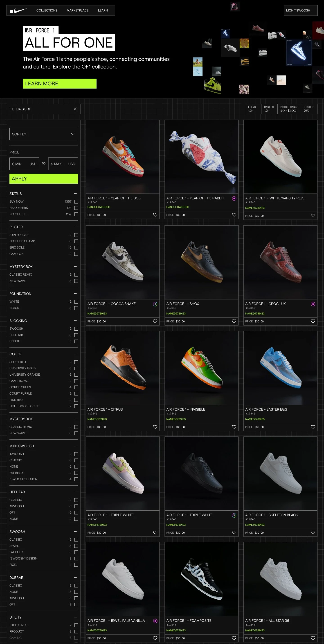The height and width of the screenshot is (644, 324).
Task: Click the hexagon 3 badge on Cocoa Snake
Action: click(x=155, y=304)
